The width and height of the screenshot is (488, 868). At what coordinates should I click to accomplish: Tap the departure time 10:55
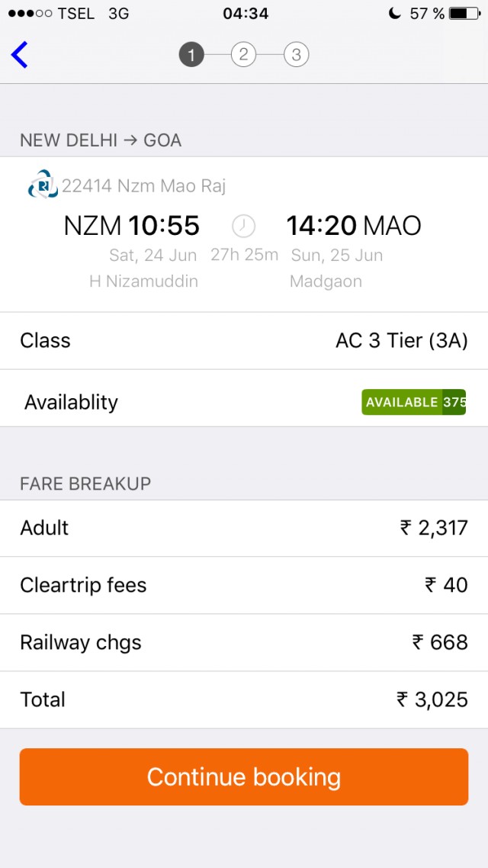[x=163, y=226]
